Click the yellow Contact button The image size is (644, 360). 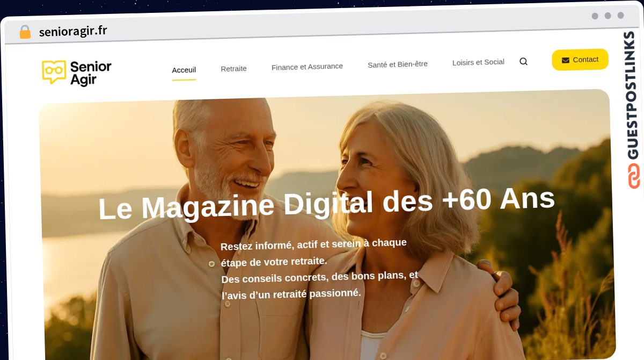[580, 60]
